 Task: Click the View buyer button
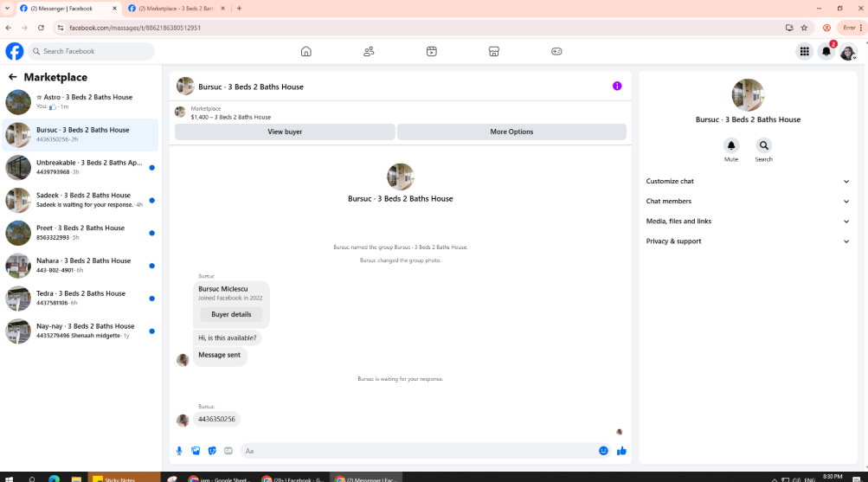(285, 132)
